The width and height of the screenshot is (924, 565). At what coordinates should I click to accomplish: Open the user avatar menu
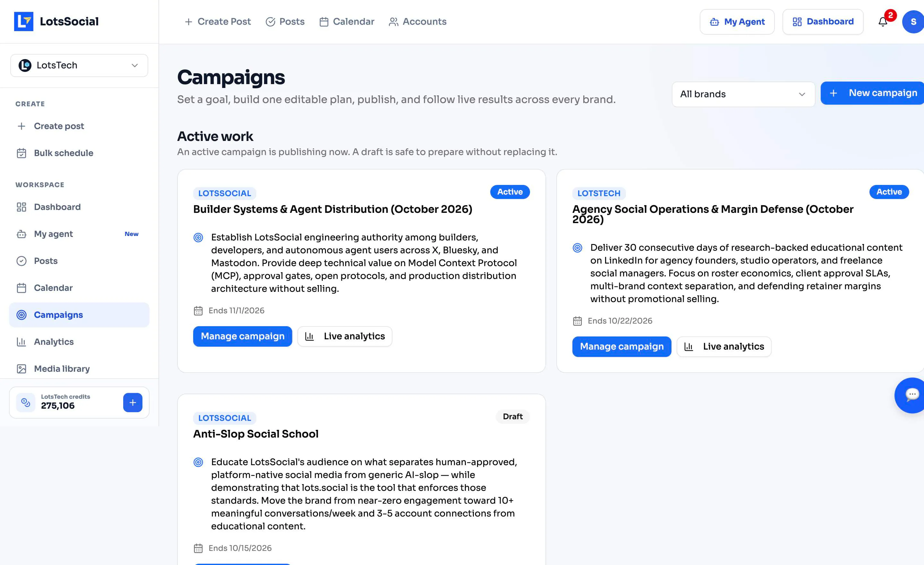[x=913, y=22]
